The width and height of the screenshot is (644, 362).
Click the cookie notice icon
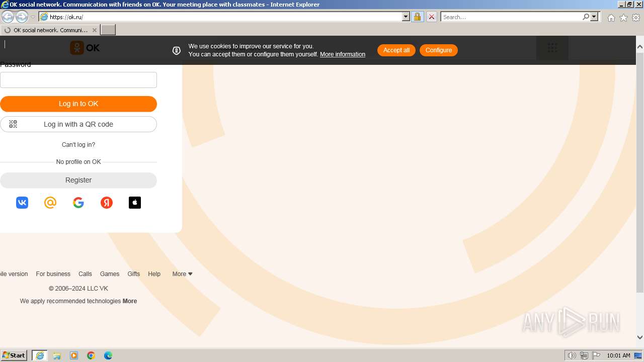(x=177, y=50)
